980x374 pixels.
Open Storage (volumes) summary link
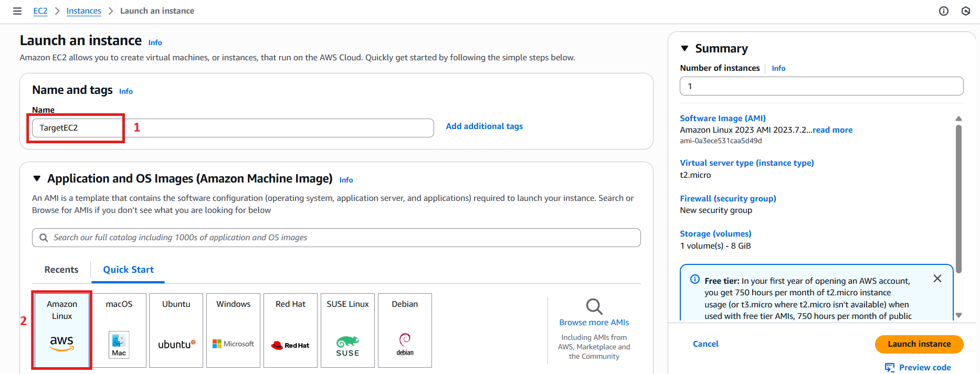716,234
